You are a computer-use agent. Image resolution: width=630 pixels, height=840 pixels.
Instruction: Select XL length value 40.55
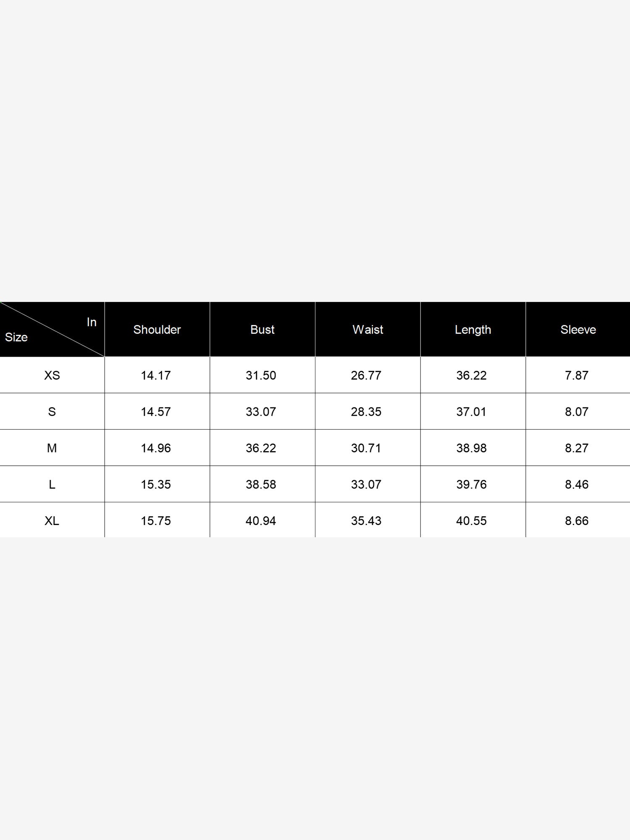click(471, 521)
